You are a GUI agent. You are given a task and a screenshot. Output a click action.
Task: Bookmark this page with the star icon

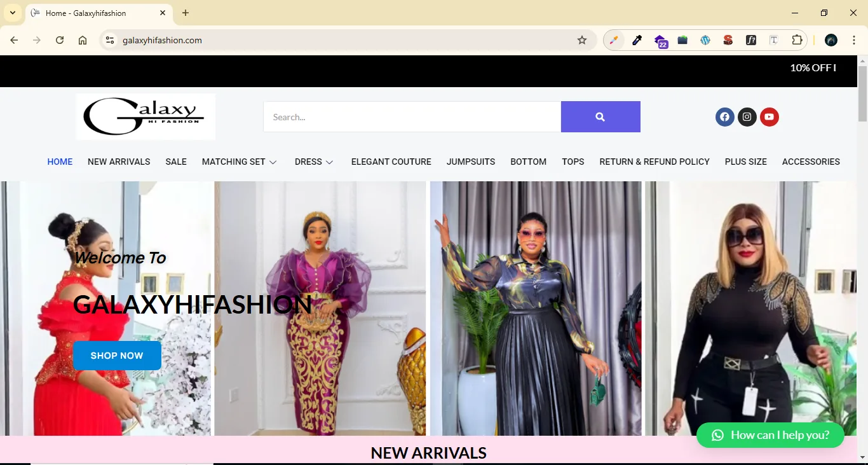581,40
